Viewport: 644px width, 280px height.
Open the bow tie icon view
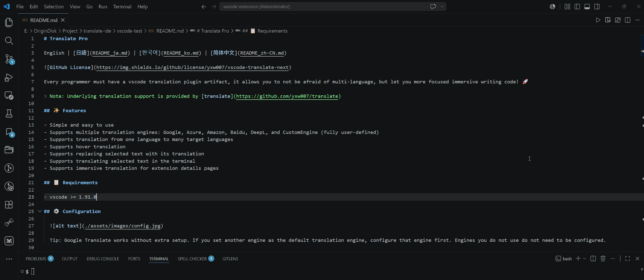pyautogui.click(x=9, y=223)
